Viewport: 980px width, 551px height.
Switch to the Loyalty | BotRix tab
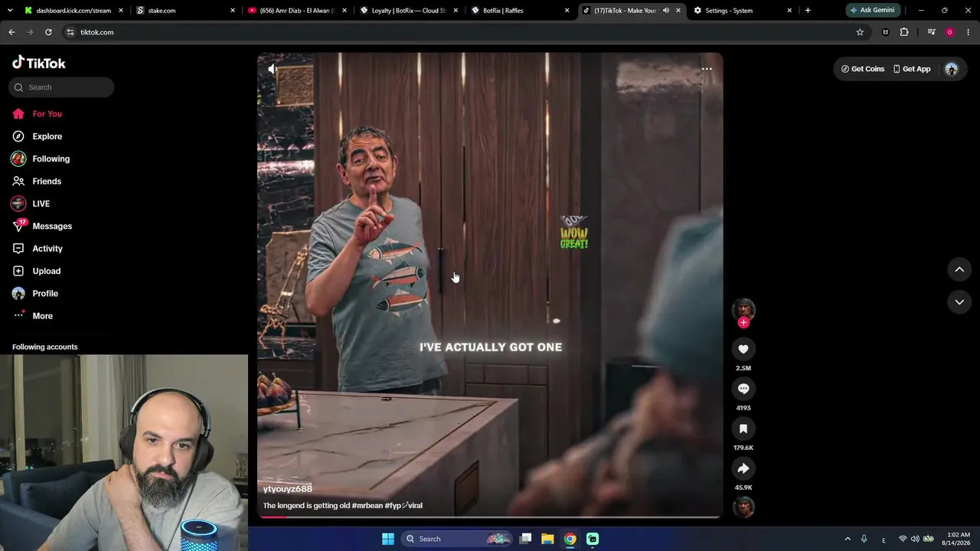pyautogui.click(x=409, y=11)
